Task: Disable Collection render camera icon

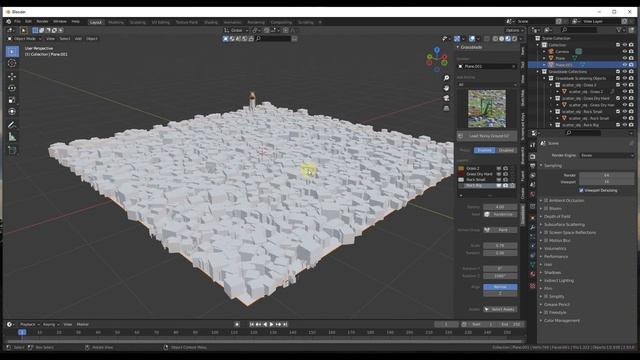Action: [631, 45]
